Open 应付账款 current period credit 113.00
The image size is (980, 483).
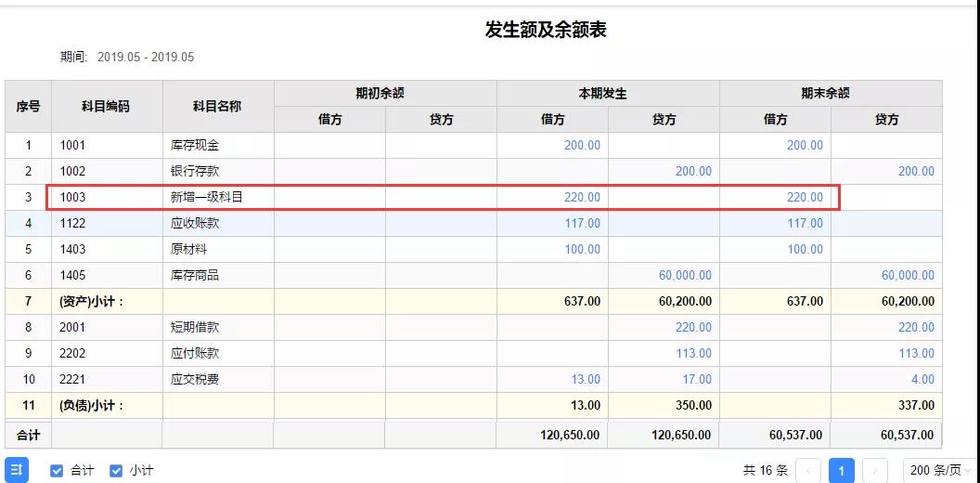point(693,354)
